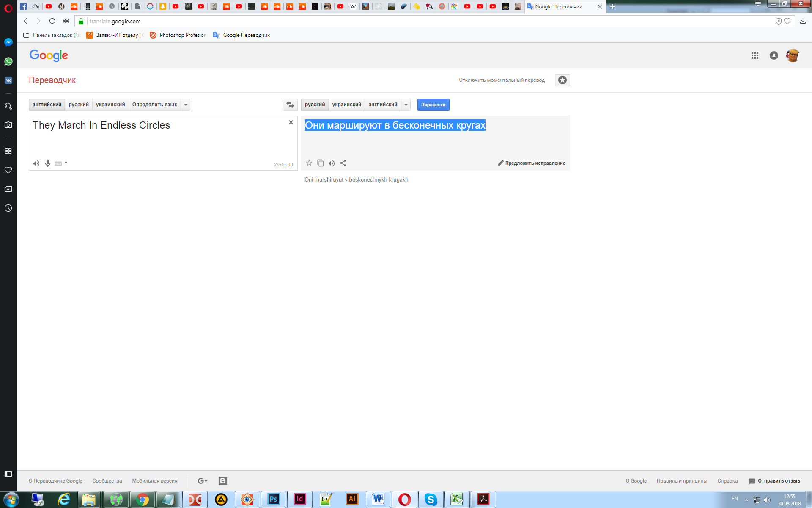Open bookmarks heart in the sidebar
This screenshot has height=508, width=812.
(x=8, y=170)
